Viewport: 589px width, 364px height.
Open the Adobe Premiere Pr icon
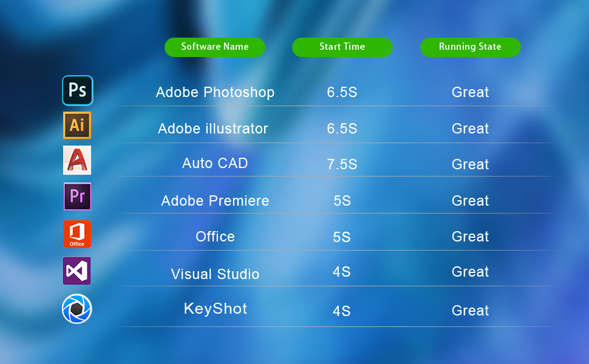[x=77, y=197]
